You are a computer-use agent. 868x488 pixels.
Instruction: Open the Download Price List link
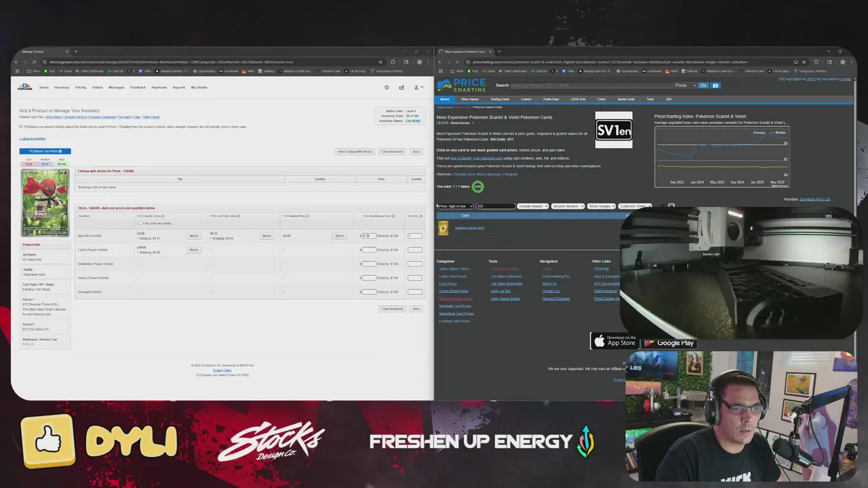[x=815, y=199]
